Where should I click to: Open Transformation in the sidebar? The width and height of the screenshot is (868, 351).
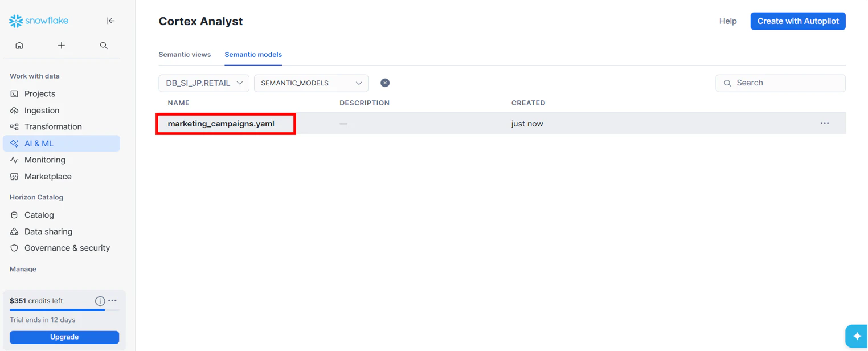[x=62, y=126]
